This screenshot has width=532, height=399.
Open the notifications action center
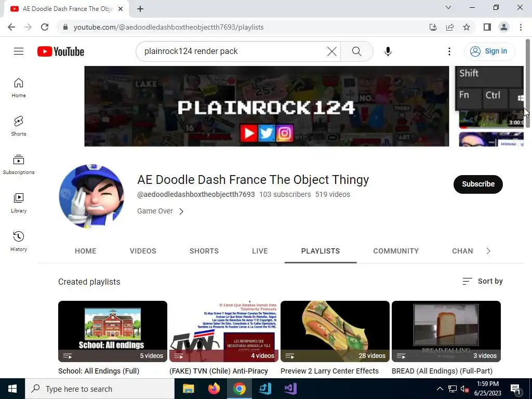515,389
